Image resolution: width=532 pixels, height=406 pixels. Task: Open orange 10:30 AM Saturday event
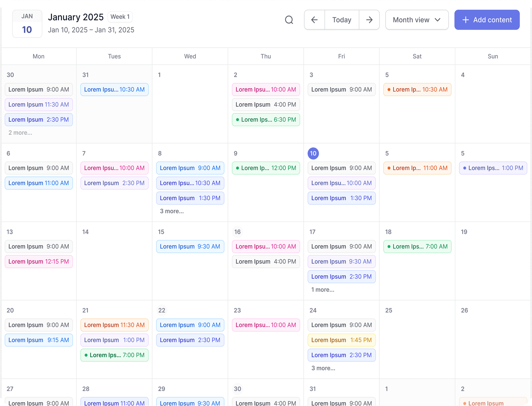click(417, 90)
